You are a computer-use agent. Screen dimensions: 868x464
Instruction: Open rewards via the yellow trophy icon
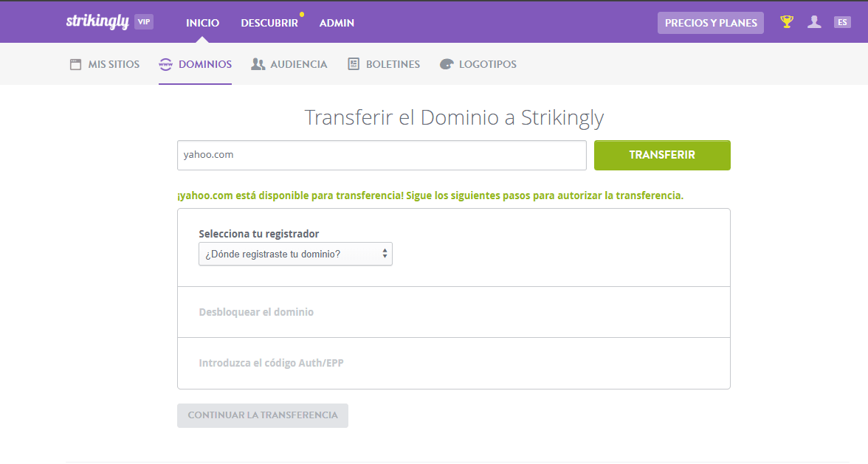pos(786,21)
